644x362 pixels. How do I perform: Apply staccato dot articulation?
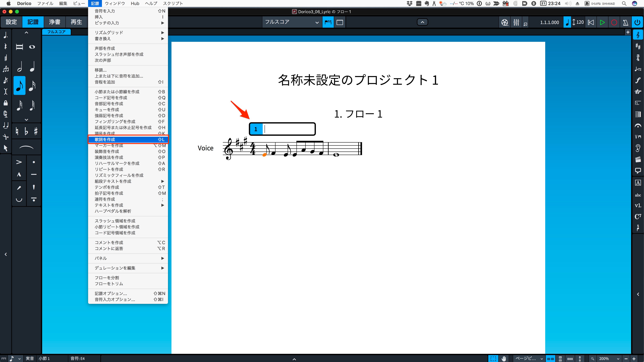[34, 162]
